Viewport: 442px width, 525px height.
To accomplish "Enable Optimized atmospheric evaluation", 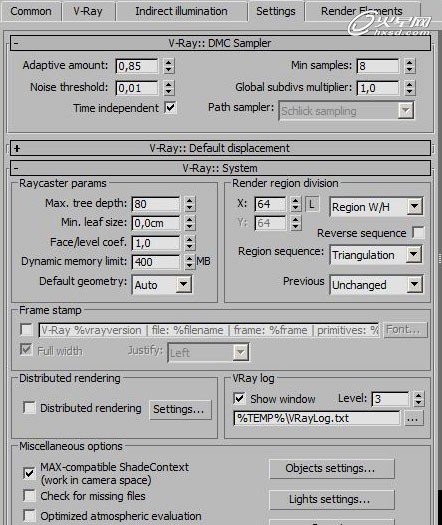I will [x=29, y=516].
